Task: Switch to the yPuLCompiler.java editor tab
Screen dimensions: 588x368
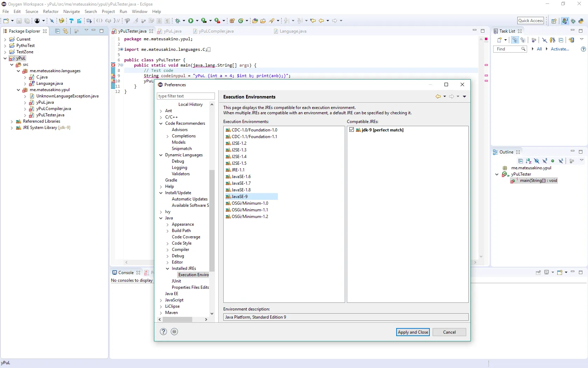Action: pos(213,31)
